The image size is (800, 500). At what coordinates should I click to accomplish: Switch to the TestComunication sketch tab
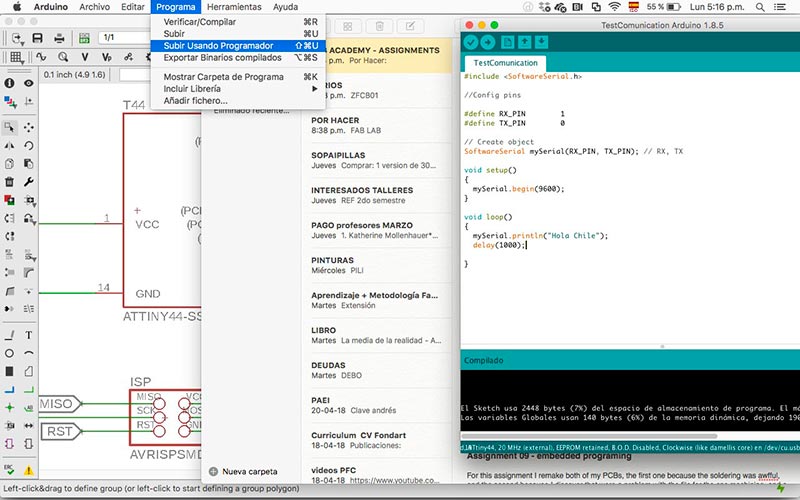coord(505,63)
